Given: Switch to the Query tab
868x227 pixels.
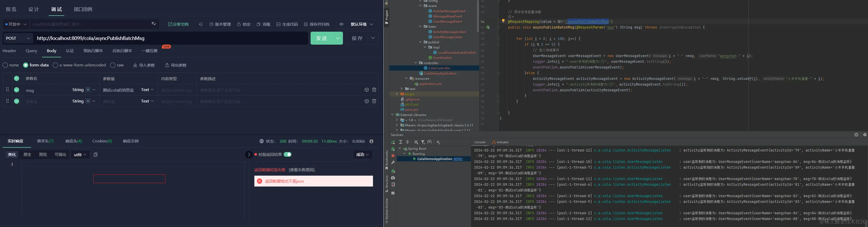Looking at the screenshot, I should (31, 51).
